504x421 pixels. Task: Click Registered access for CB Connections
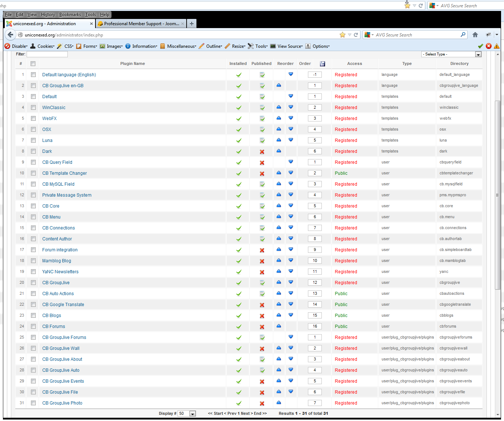click(x=346, y=228)
